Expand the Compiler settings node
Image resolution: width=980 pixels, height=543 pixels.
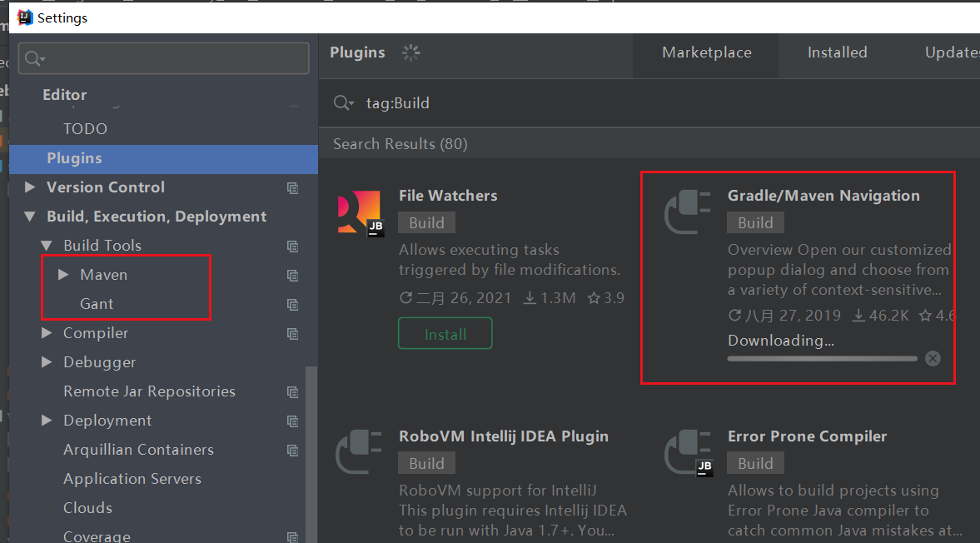(47, 333)
